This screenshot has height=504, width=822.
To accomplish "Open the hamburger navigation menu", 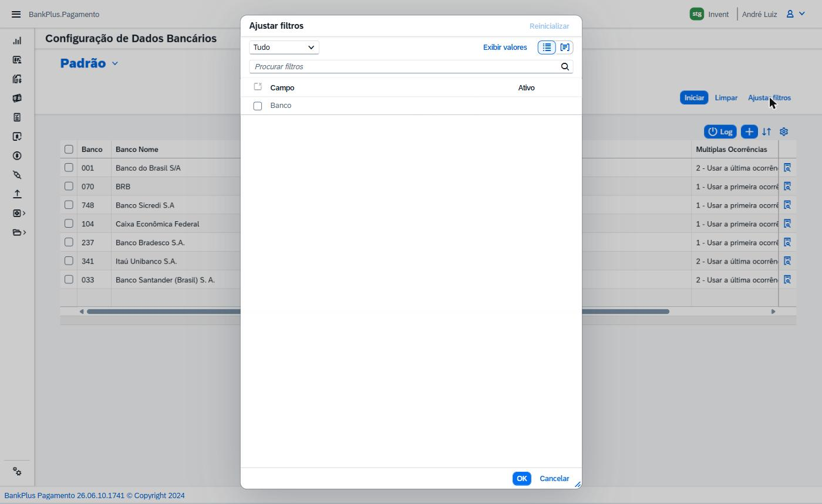I will 16,14.
